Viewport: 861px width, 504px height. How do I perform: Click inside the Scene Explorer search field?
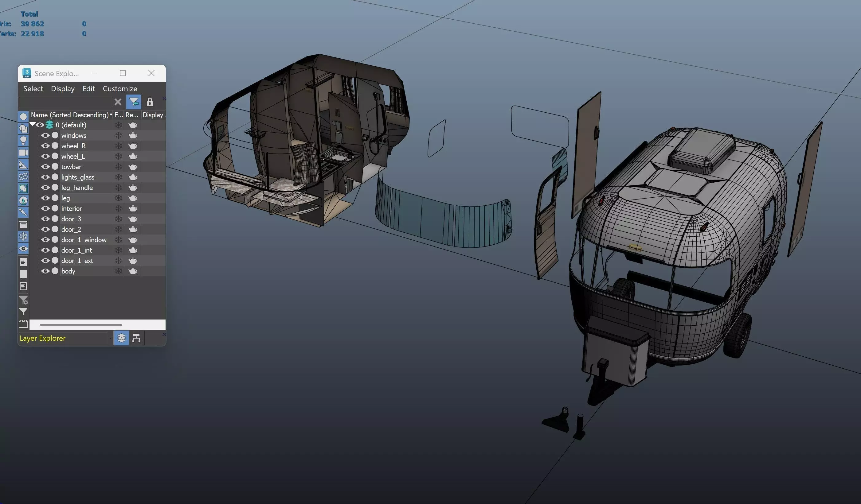pos(65,102)
